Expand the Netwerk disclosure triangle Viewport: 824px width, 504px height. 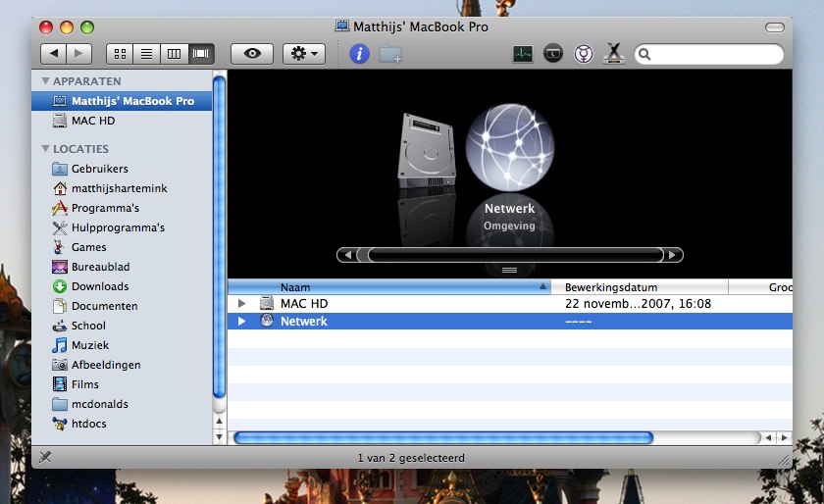coord(241,321)
